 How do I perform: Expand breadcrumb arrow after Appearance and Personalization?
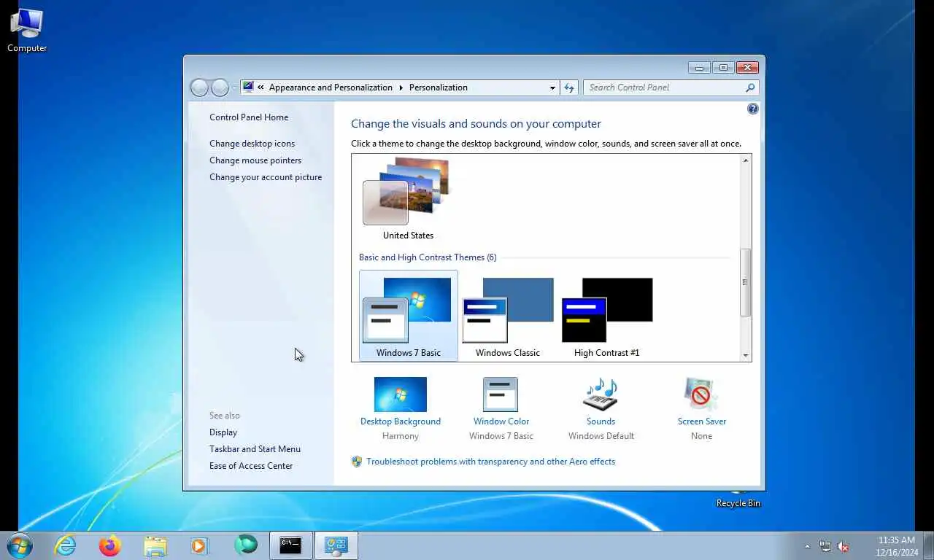click(x=401, y=87)
